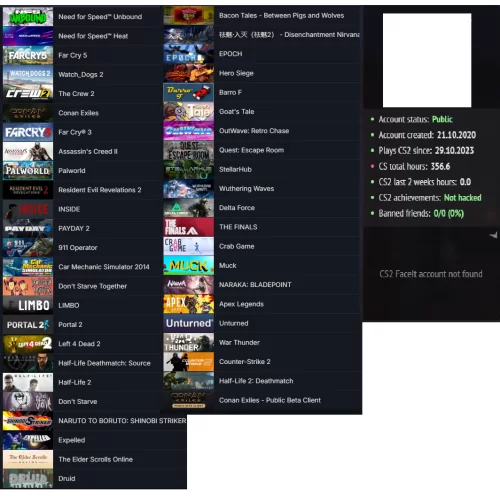Open the Apex Legends thumbnail
The image size is (500, 500).
(x=189, y=304)
